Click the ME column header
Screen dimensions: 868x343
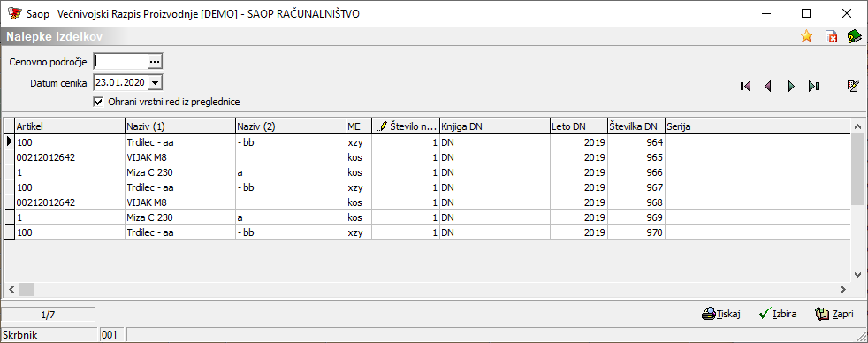pyautogui.click(x=358, y=126)
